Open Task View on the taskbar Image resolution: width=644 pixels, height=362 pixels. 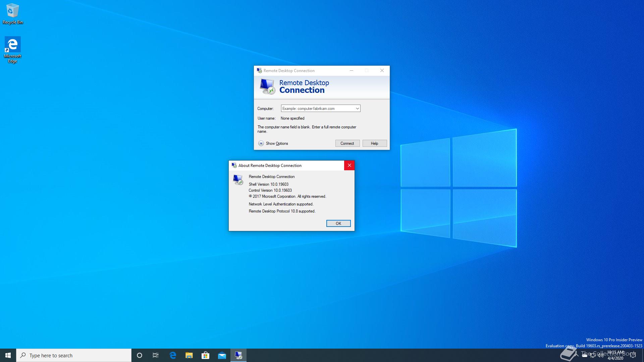(156, 355)
